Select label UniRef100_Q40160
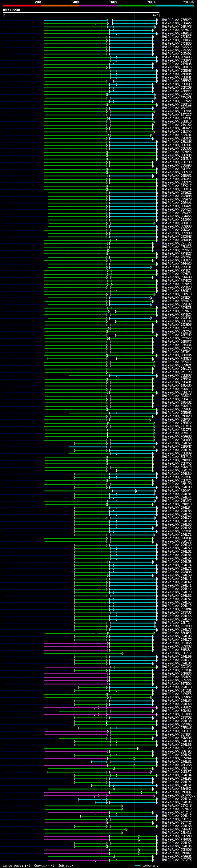The image size is (197, 868). [177, 125]
